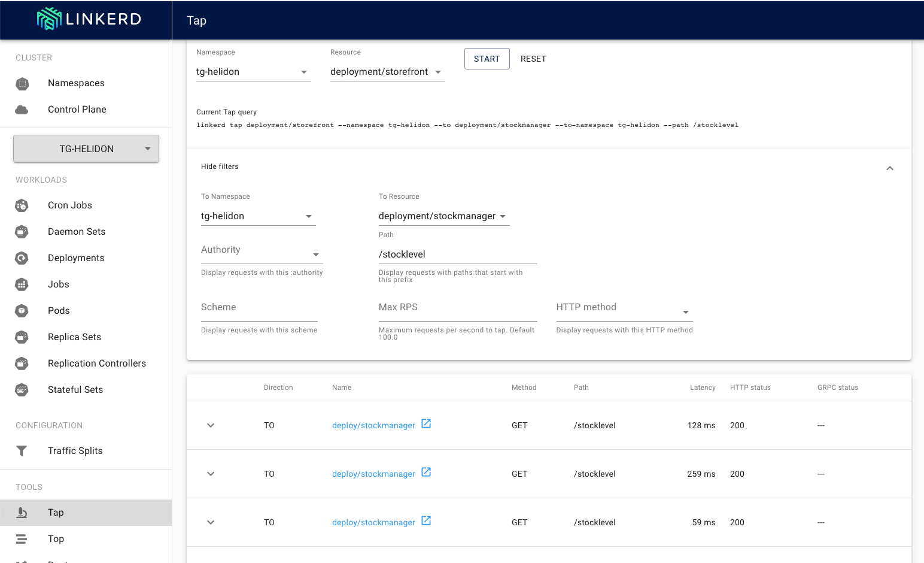Open the HTTP method dropdown

pos(624,310)
